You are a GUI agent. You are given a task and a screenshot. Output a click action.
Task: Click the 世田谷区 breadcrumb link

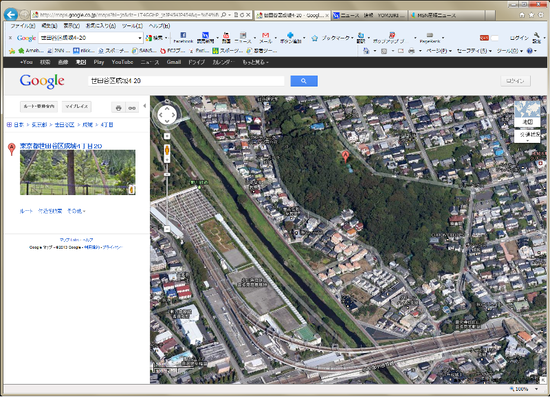point(65,125)
